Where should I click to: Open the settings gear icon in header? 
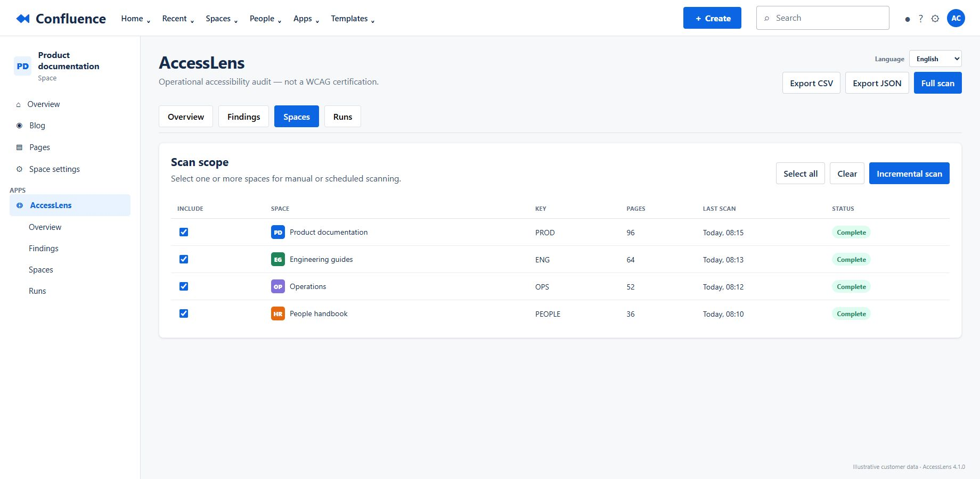click(935, 19)
